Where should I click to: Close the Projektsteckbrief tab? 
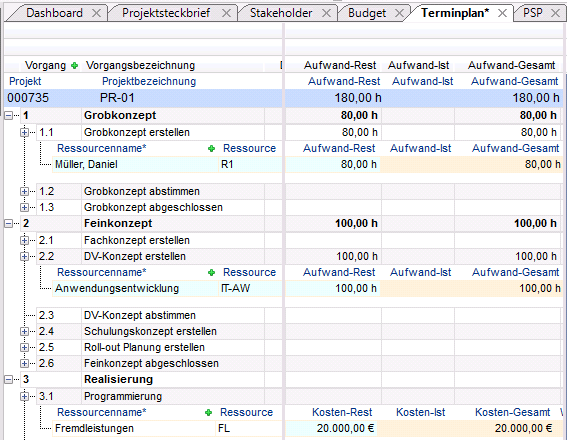click(226, 13)
